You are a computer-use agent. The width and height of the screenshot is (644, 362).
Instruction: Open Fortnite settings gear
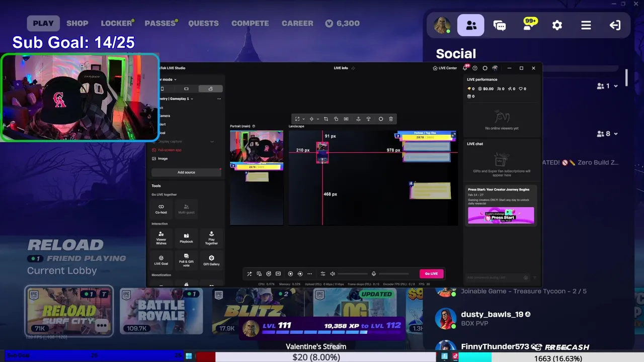(557, 25)
